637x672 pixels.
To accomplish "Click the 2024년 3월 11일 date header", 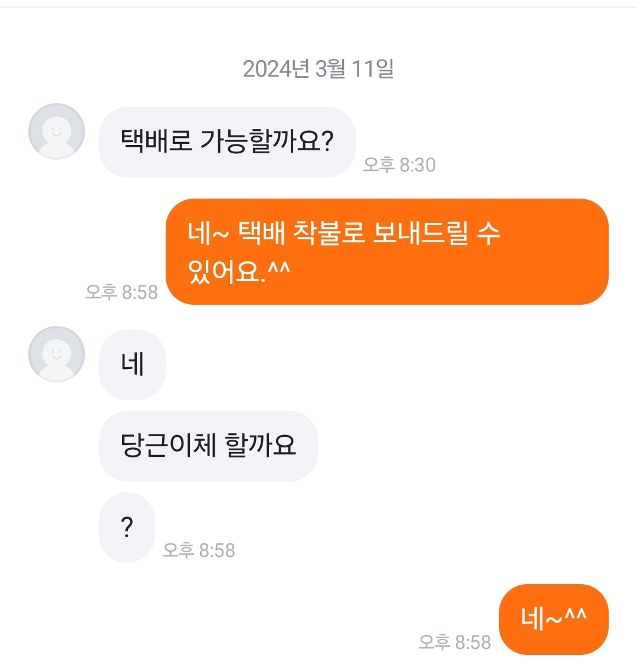I will click(318, 69).
